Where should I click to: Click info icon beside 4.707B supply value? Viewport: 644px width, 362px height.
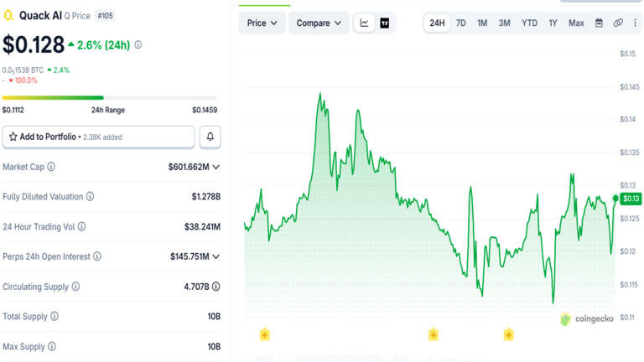tap(216, 287)
